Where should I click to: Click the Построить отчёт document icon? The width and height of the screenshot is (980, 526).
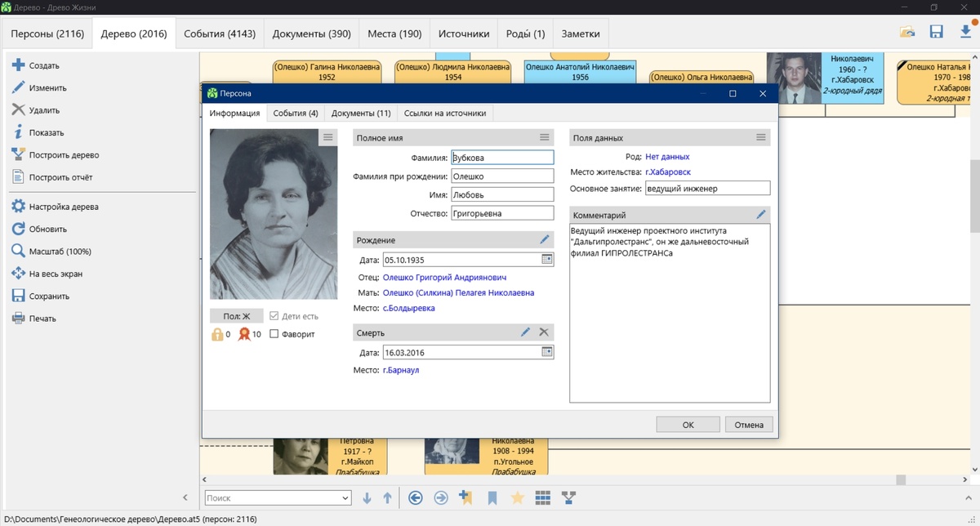[18, 177]
